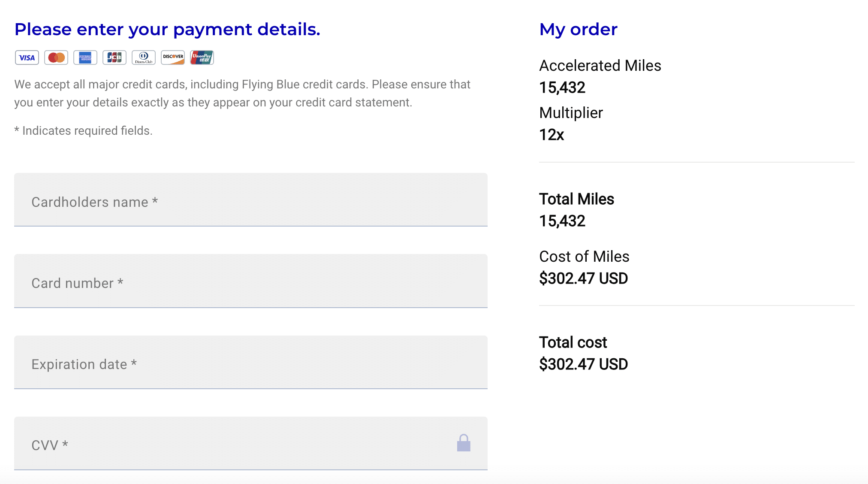
Task: Click the My order heading
Action: pos(578,30)
